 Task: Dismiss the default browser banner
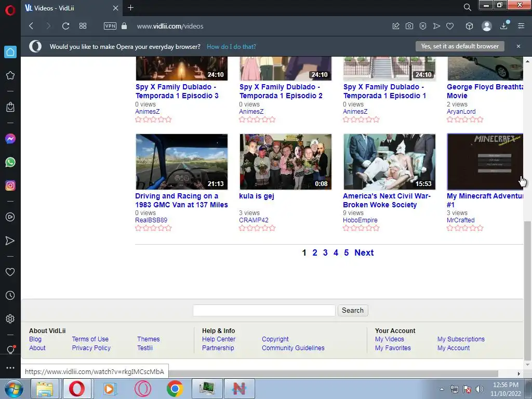click(518, 46)
